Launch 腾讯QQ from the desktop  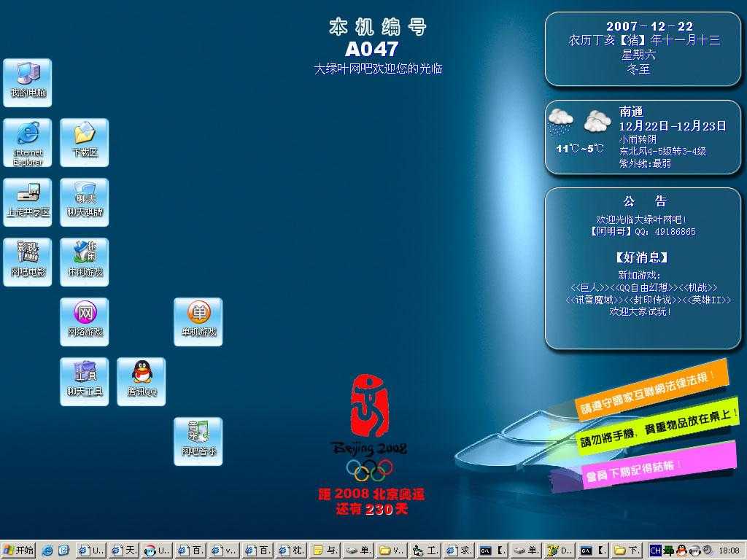[x=141, y=382]
